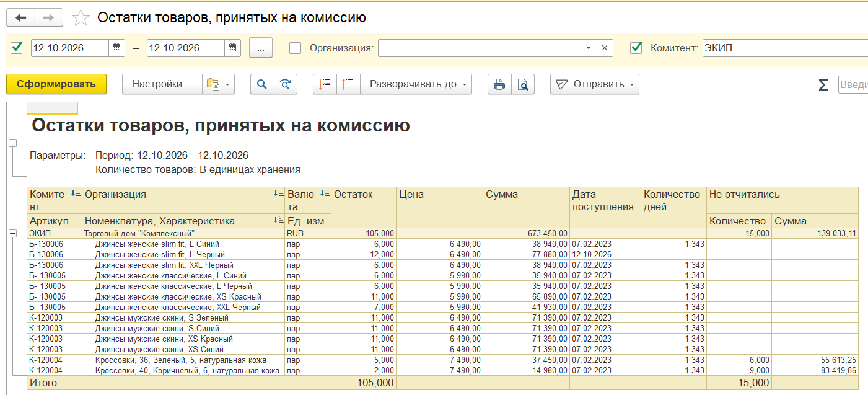Screen dimensions: 868x395
Task: Click total sum cell 673 450,00
Action: tap(526, 233)
